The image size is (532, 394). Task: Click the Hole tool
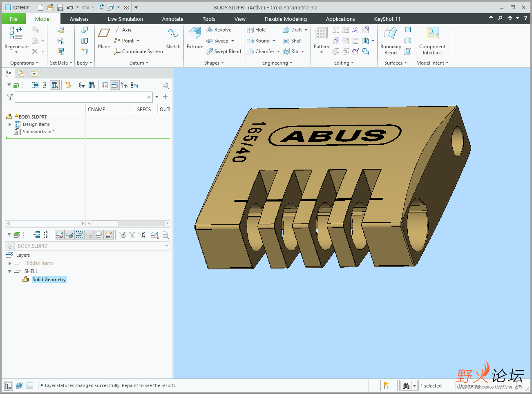(257, 30)
